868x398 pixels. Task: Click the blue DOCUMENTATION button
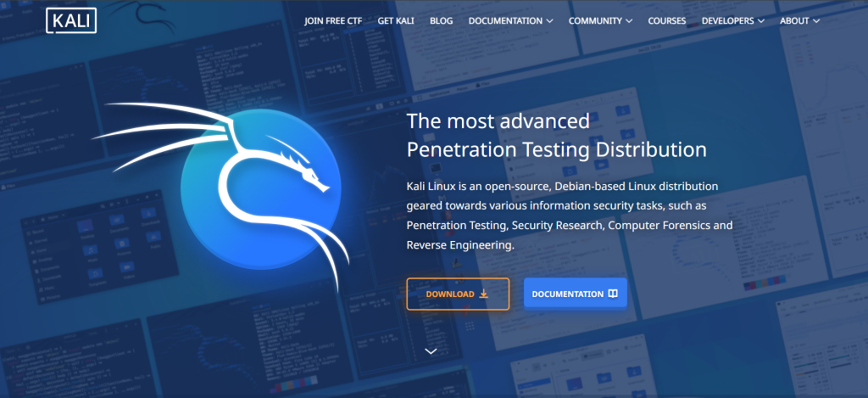pyautogui.click(x=576, y=294)
